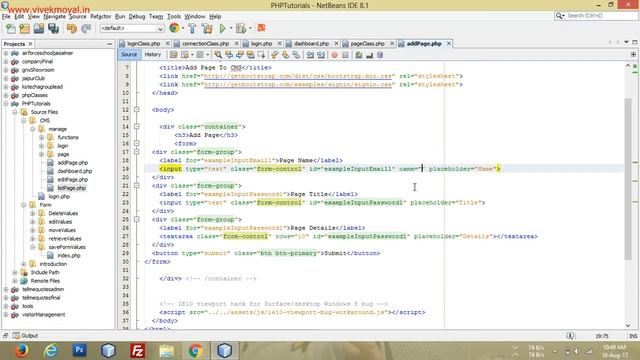Collapse the PHPTutorials project node
Viewport: 640px width, 360px height.
tap(6, 104)
